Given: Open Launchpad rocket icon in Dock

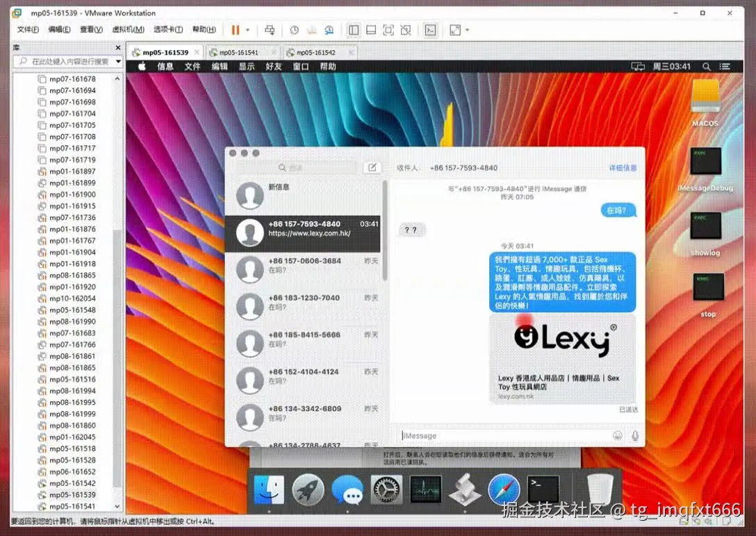Looking at the screenshot, I should click(x=308, y=489).
